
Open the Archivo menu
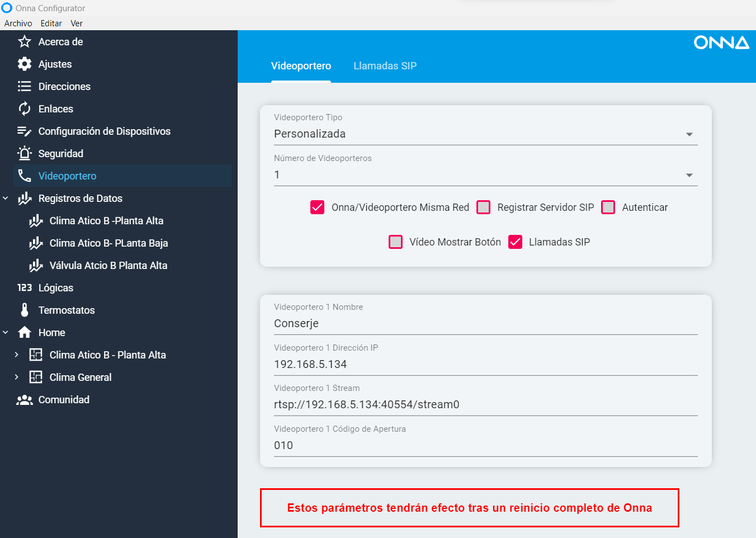point(18,23)
